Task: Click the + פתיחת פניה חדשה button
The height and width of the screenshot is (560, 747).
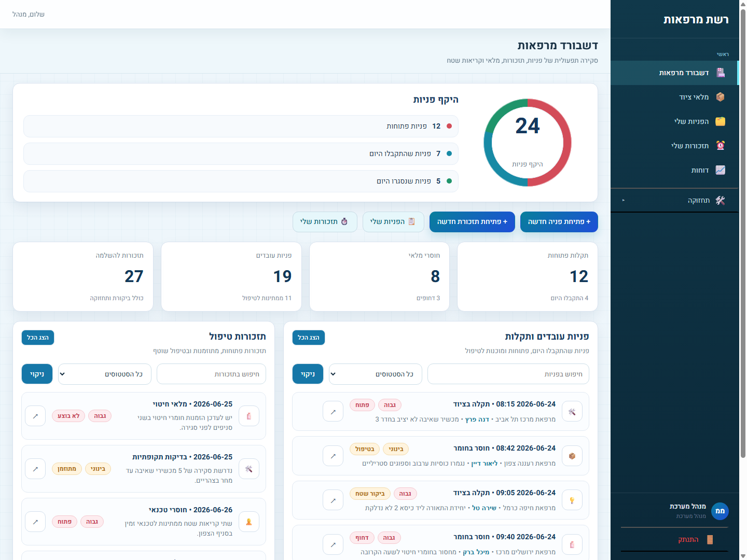Action: 559,222
